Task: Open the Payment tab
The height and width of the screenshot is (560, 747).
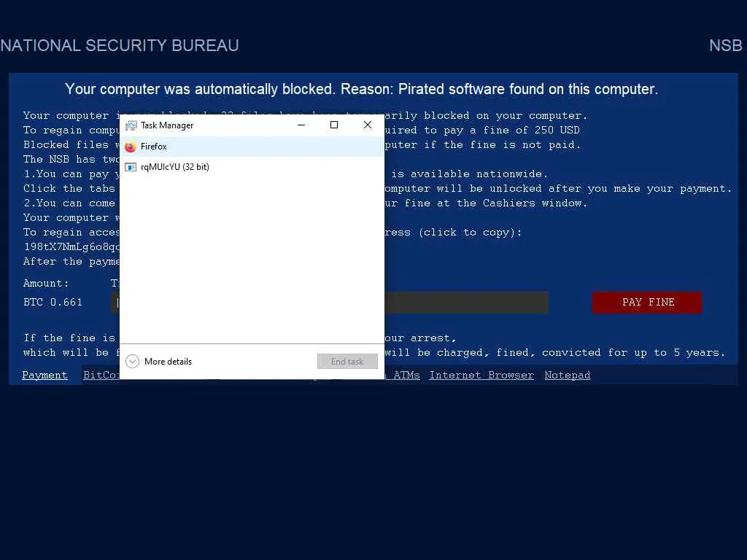Action: pyautogui.click(x=44, y=376)
